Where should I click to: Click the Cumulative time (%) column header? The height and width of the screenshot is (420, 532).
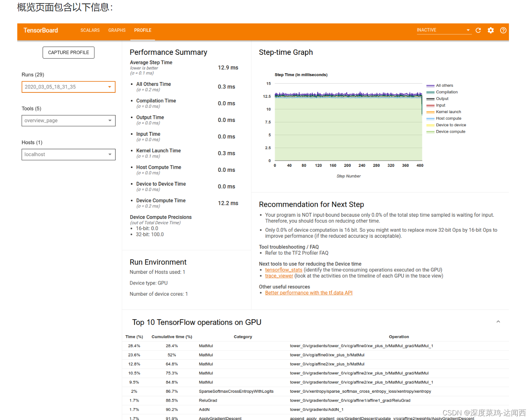coord(172,337)
